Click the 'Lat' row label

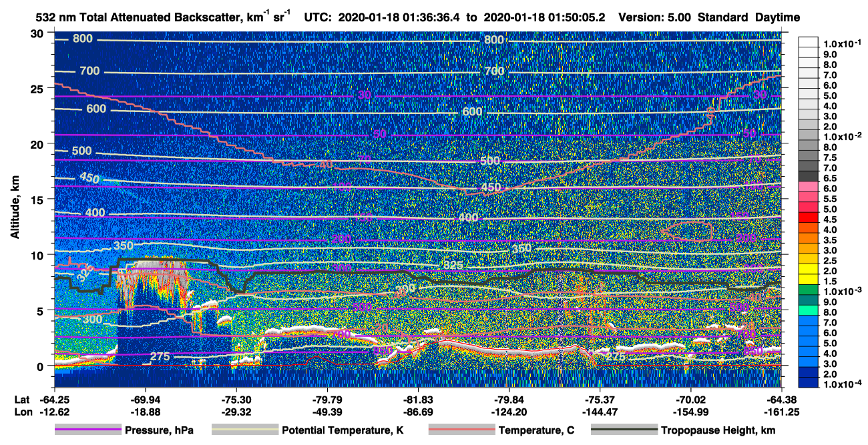click(22, 400)
